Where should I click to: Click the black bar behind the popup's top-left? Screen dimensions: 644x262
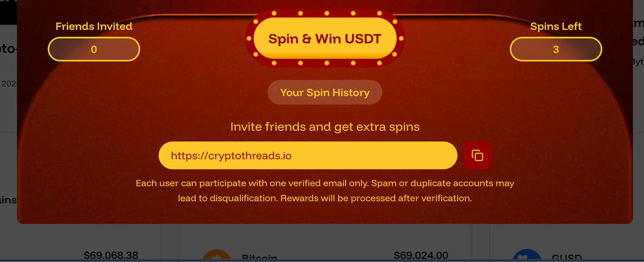pyautogui.click(x=8, y=12)
